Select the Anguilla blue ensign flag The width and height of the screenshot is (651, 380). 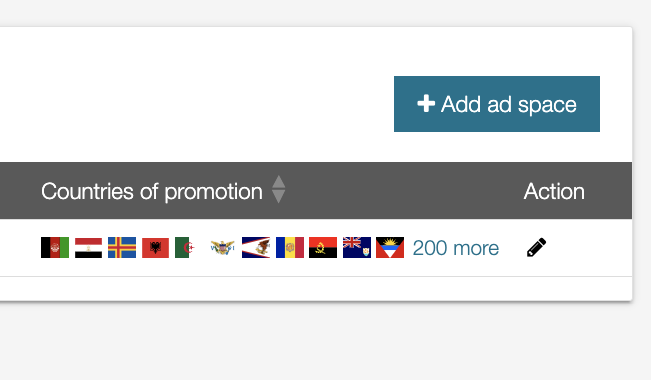click(357, 248)
